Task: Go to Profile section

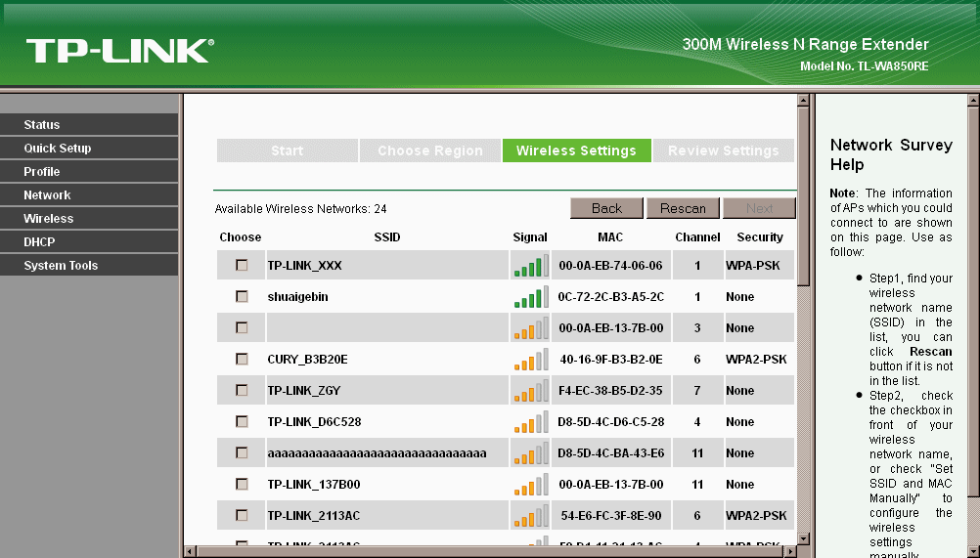Action: coord(89,171)
